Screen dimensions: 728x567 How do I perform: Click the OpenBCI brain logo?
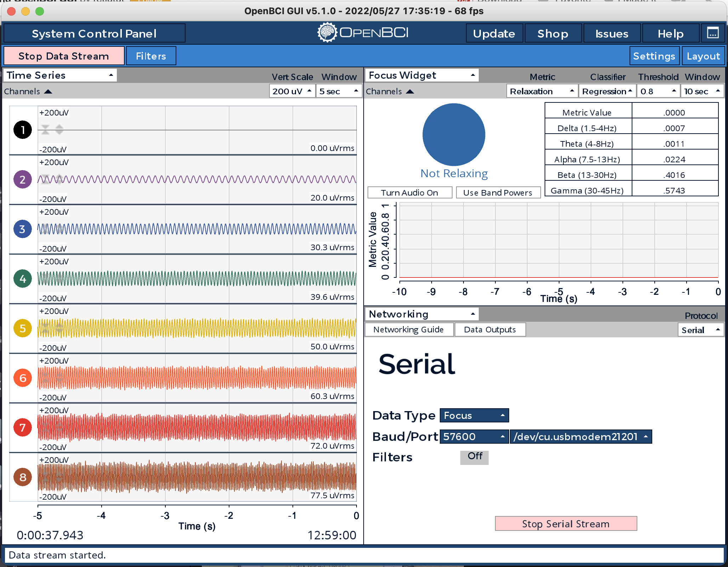tap(327, 32)
